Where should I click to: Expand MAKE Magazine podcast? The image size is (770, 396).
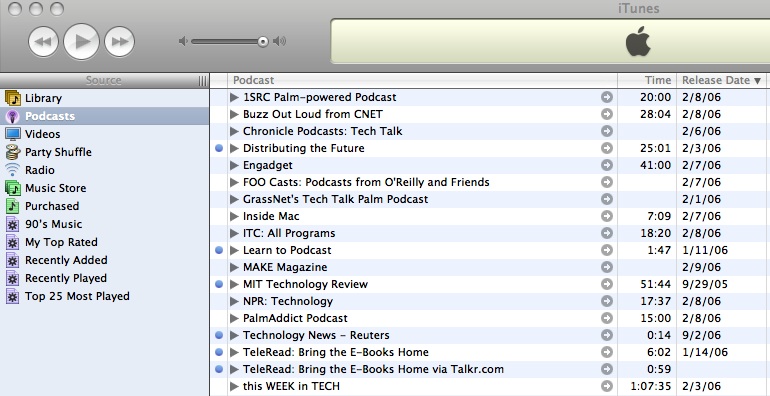234,267
